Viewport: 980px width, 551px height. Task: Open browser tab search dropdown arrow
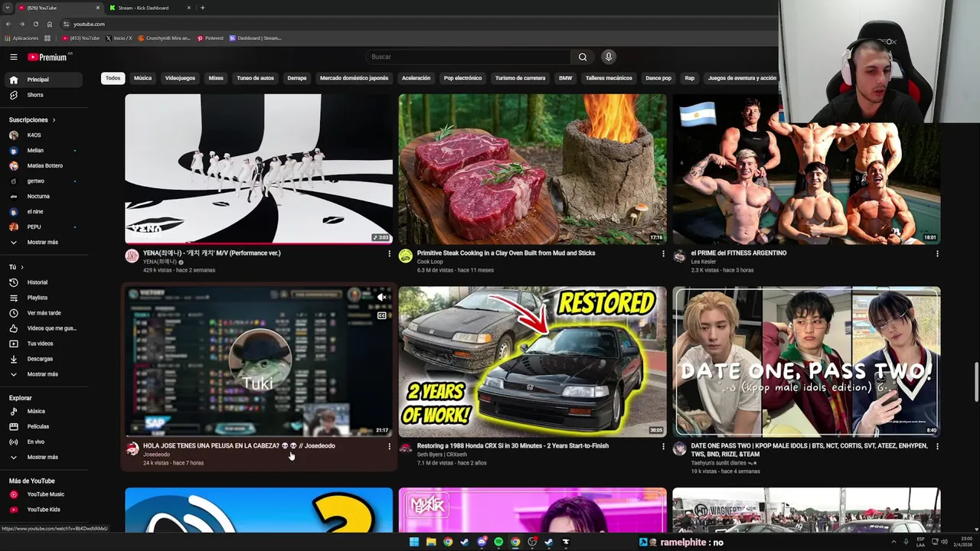click(x=8, y=8)
